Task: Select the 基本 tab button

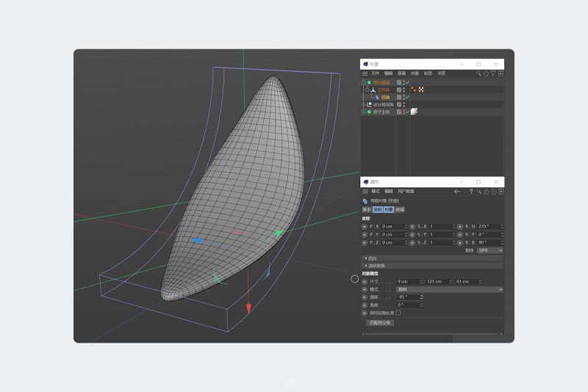Action: pyautogui.click(x=366, y=209)
